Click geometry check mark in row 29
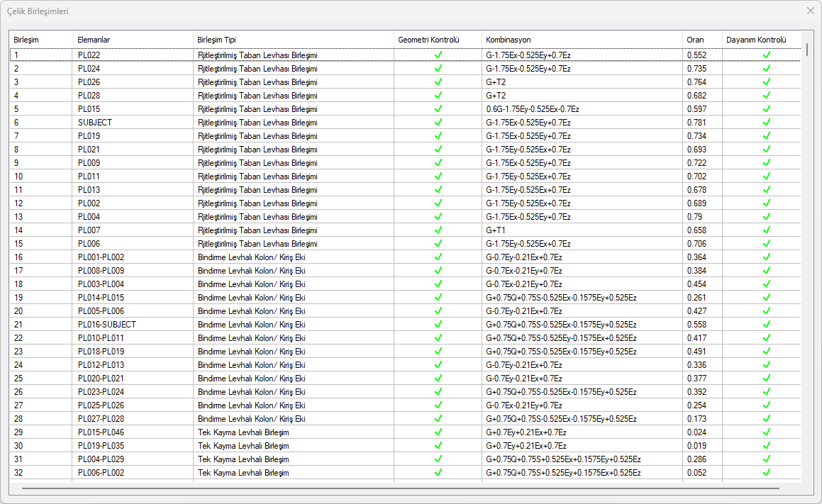The height and width of the screenshot is (504, 822). [x=438, y=432]
